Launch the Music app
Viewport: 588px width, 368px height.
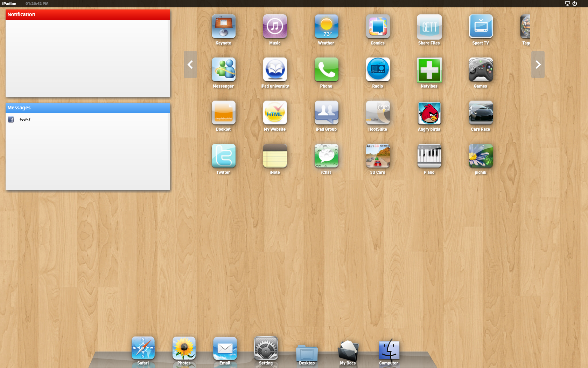(275, 27)
